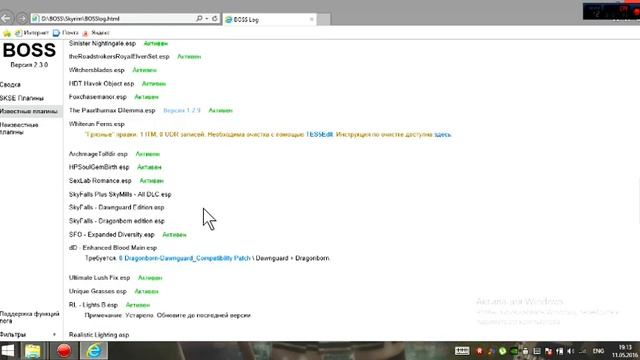The height and width of the screenshot is (360, 640).
Task: Open the Сводка section in sidebar
Action: (10, 84)
